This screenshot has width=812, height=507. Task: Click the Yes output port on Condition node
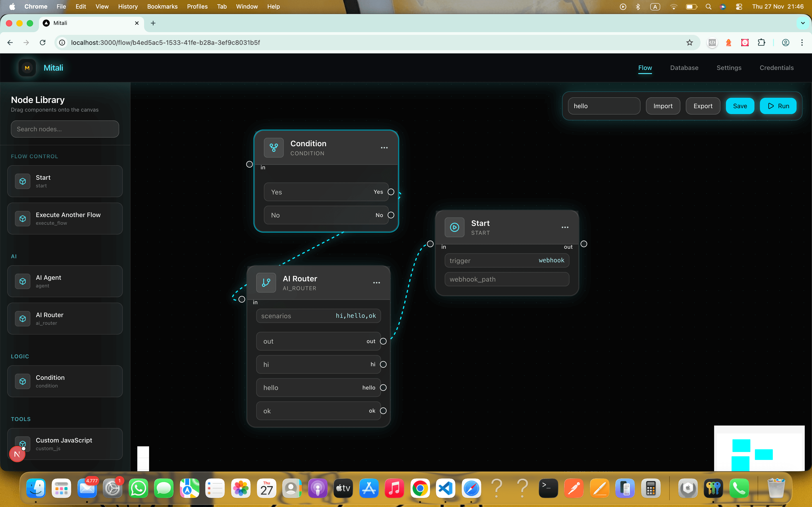tap(391, 191)
